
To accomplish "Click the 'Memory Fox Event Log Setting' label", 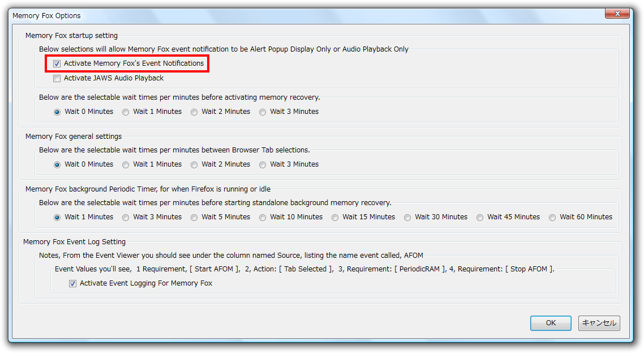I will (74, 241).
